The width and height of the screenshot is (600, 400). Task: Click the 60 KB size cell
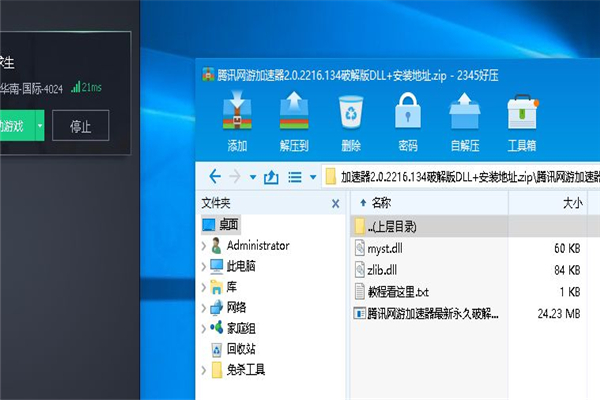[x=567, y=248]
